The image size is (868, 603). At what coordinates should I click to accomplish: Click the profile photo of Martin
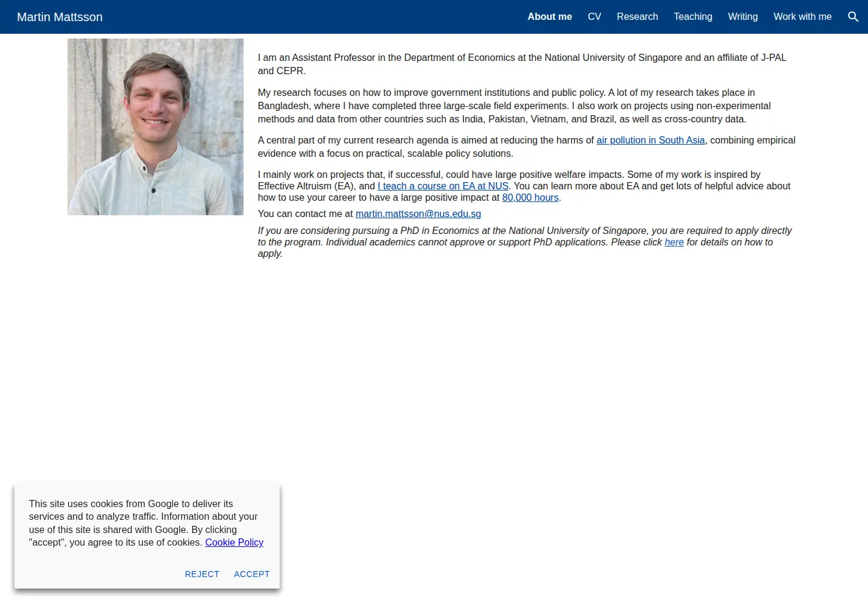point(156,127)
